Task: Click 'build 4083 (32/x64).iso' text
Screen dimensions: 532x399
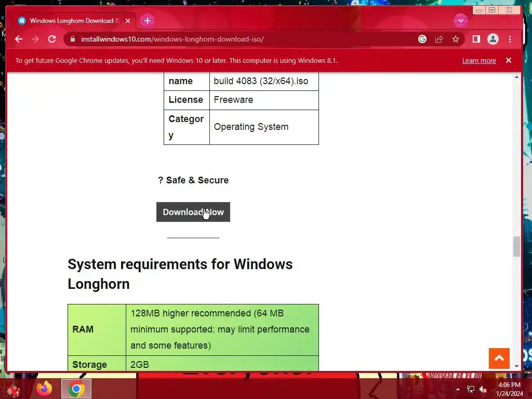Action: (261, 81)
